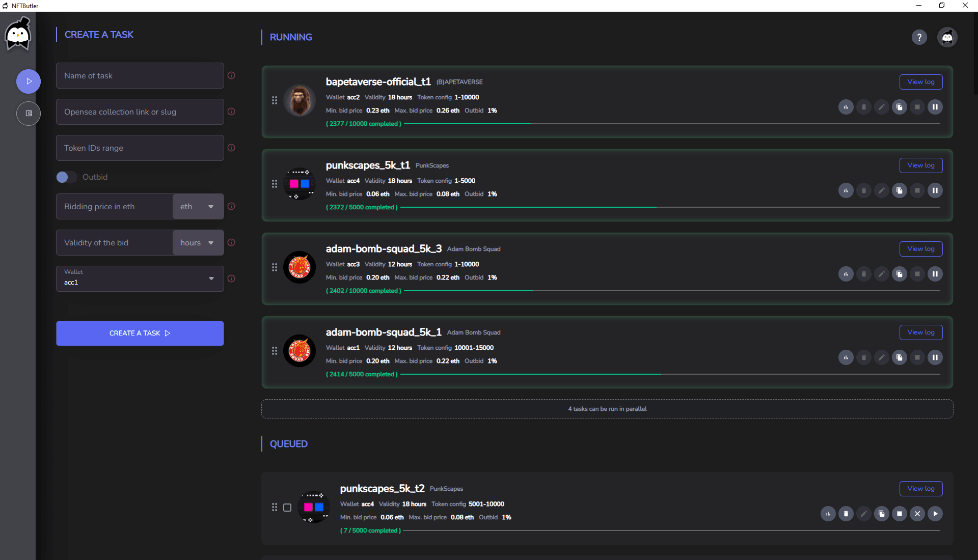View log for punkscapes_5k_t2
Screen dimensions: 978x560
point(921,489)
